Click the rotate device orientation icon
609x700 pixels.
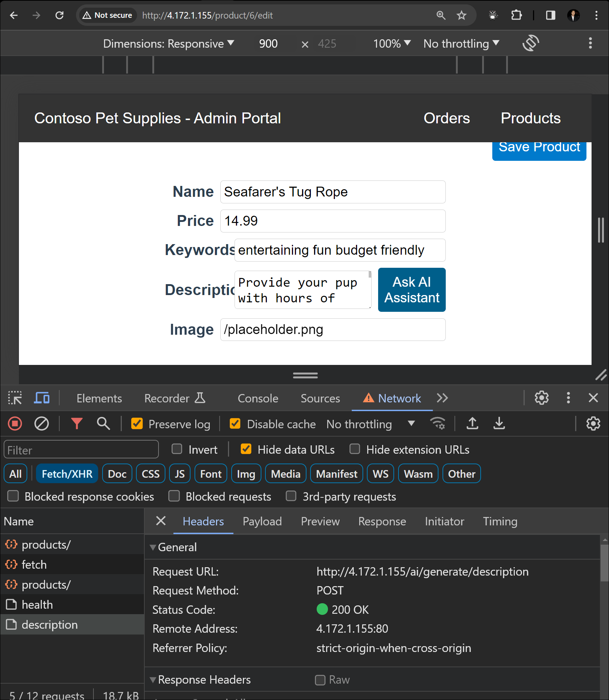pyautogui.click(x=530, y=43)
